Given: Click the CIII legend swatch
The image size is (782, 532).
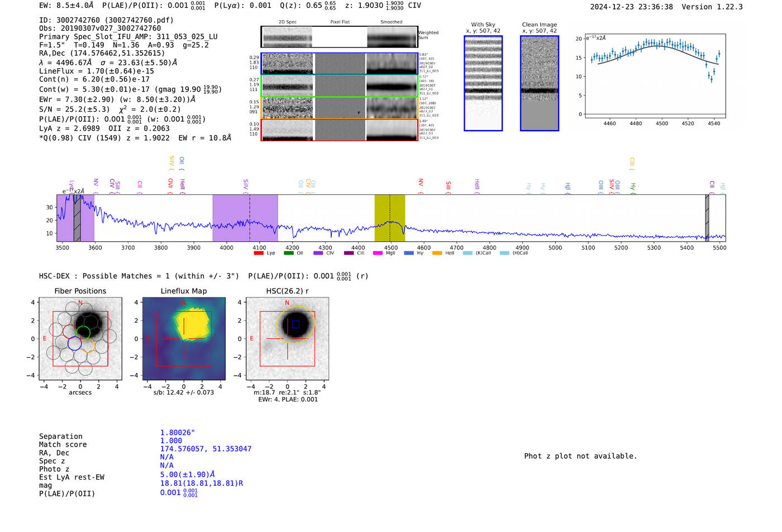Looking at the screenshot, I should click(349, 253).
